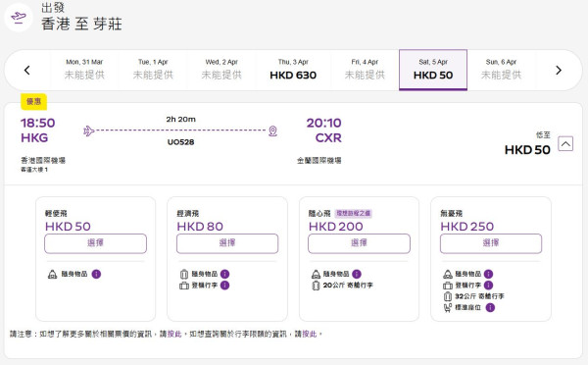Select the Tue, 1 Apr date tab
This screenshot has height=365, width=588.
tap(153, 70)
